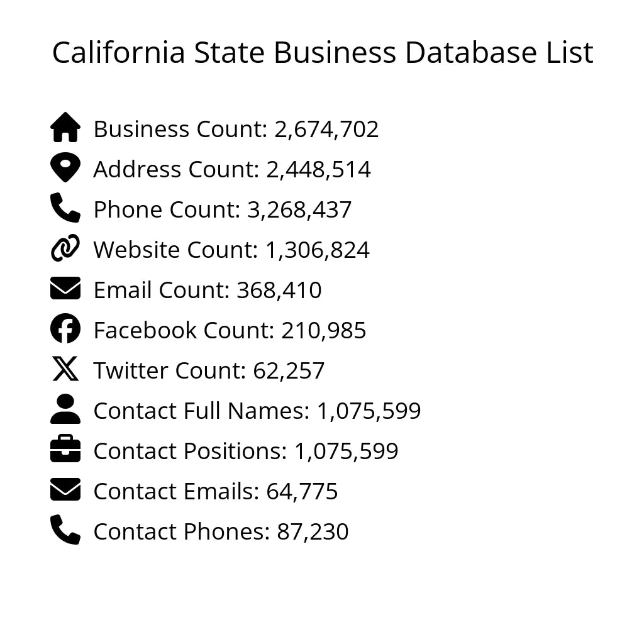This screenshot has width=644, height=644.
Task: Click the Website Count: 1,306,824 text
Action: (x=231, y=250)
